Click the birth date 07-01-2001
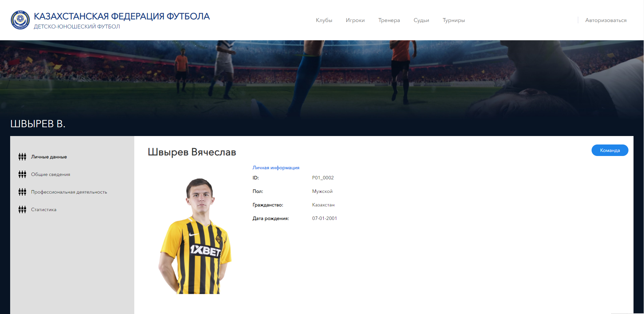644x314 pixels. (x=324, y=218)
